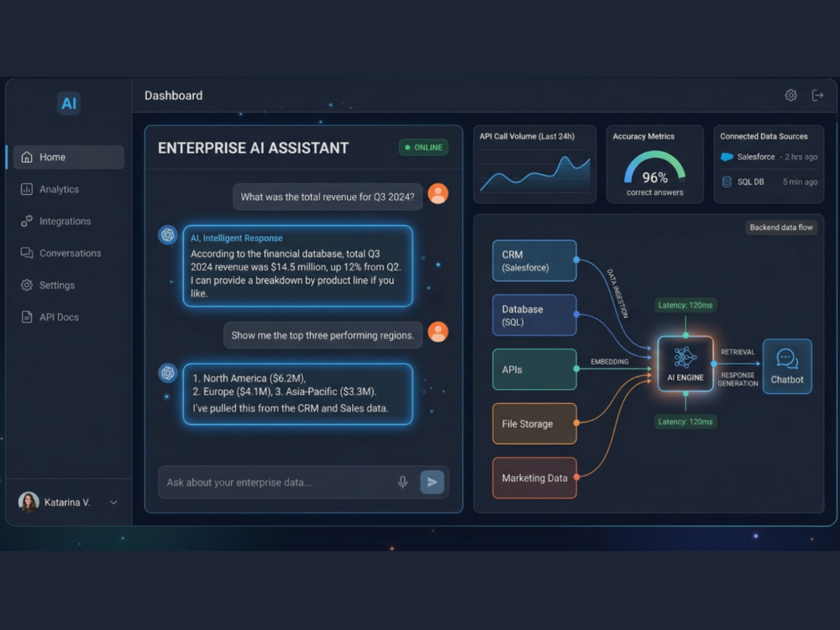Click user avatar beside top regions question
840x630 pixels.
[x=438, y=332]
